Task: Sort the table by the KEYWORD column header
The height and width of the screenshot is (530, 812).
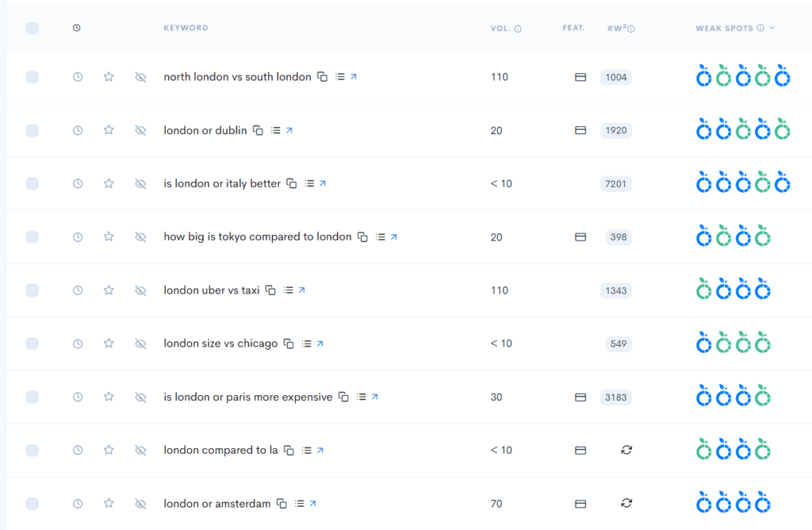Action: coord(186,28)
